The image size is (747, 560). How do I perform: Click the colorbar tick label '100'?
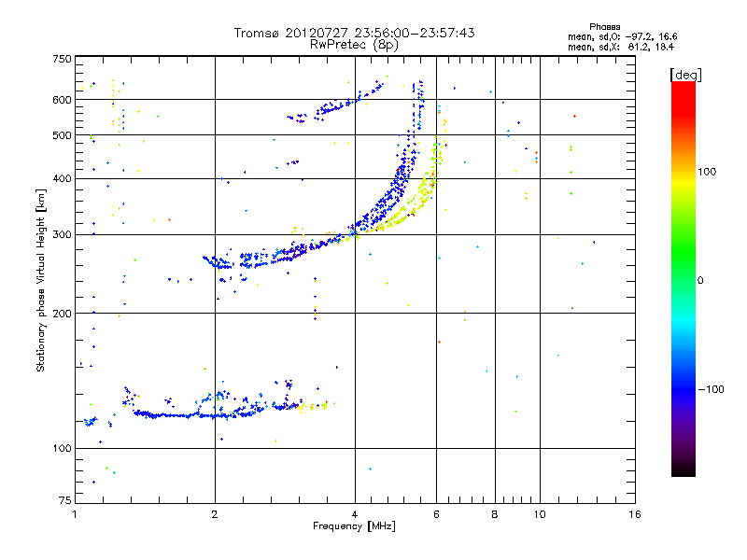(x=707, y=172)
